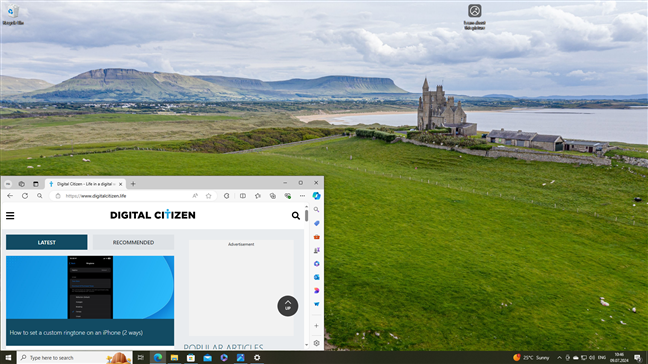Open the Games icon in Edge sidebar
This screenshot has height=364, width=648.
point(317,250)
